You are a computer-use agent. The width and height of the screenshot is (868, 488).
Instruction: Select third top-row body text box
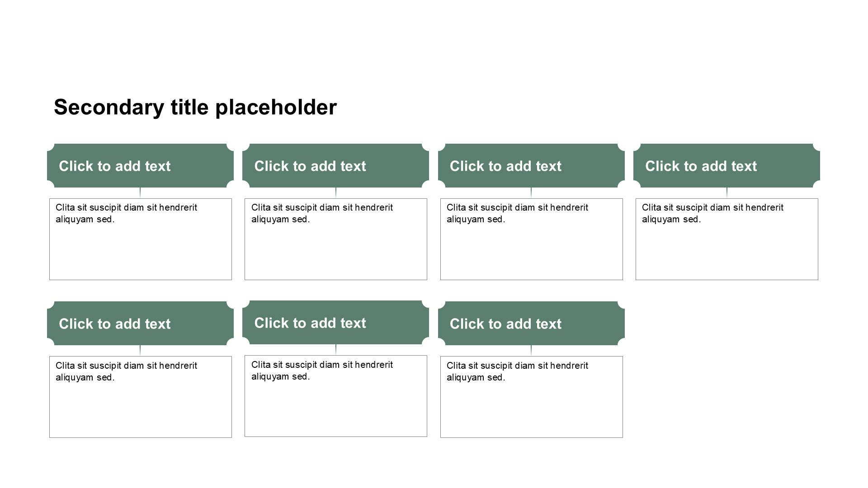pyautogui.click(x=532, y=239)
